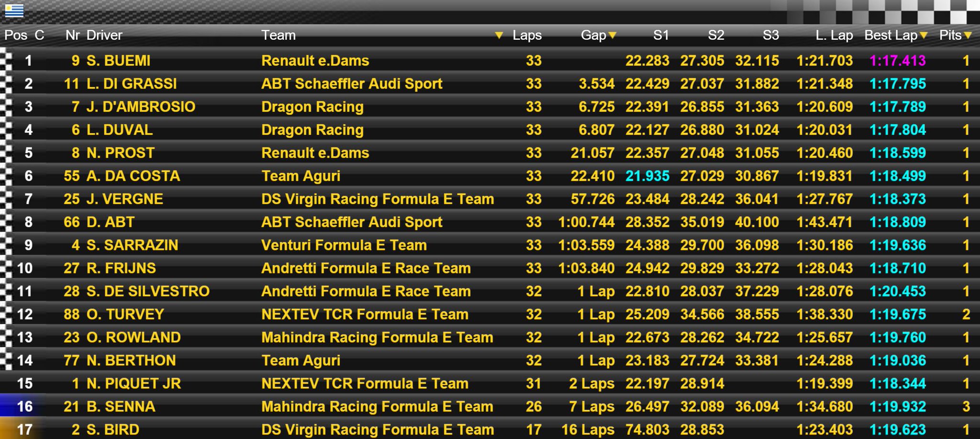Viewport: 980px width, 439px height.
Task: Select driver O. ROWLAND
Action: click(134, 337)
